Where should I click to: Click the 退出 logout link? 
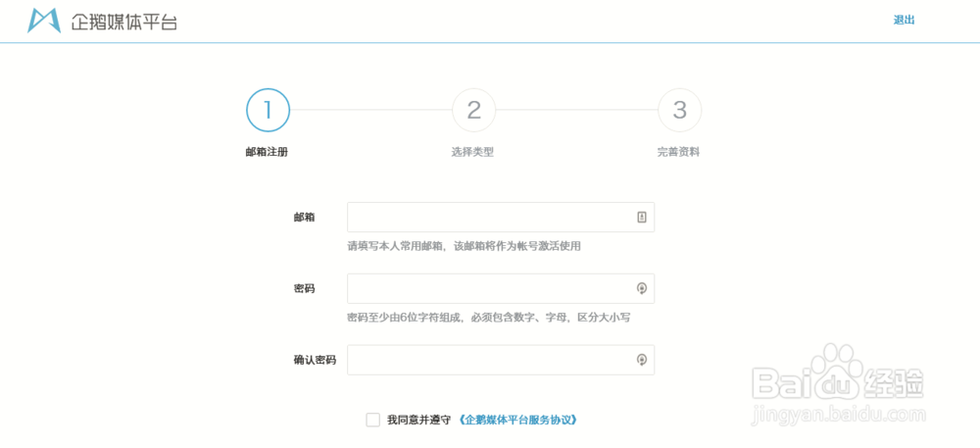904,20
